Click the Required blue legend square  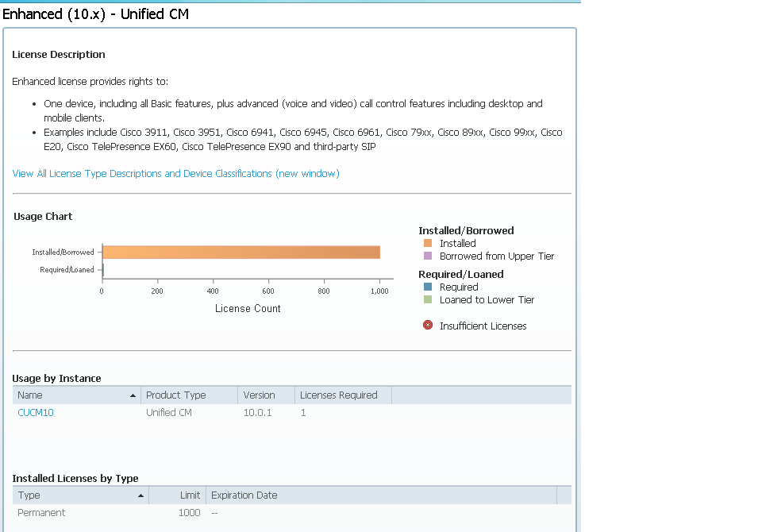(x=429, y=287)
